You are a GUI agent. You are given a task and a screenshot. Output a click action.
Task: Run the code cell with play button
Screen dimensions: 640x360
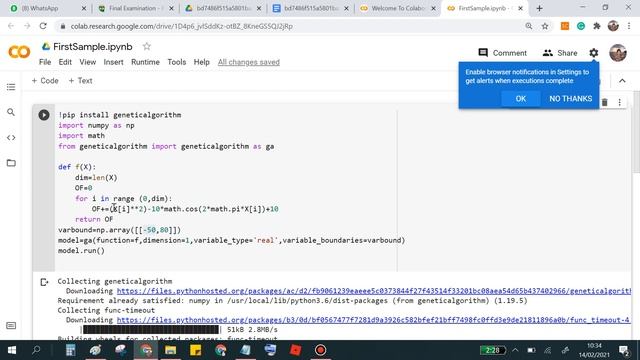tap(44, 115)
